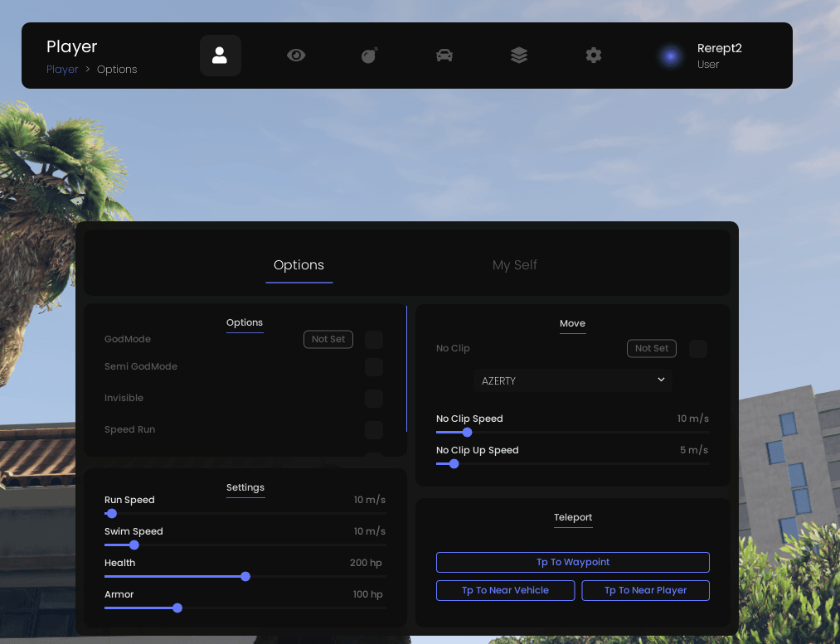840x644 pixels.
Task: Enable the Semi GodMode checkbox
Action: [x=374, y=367]
